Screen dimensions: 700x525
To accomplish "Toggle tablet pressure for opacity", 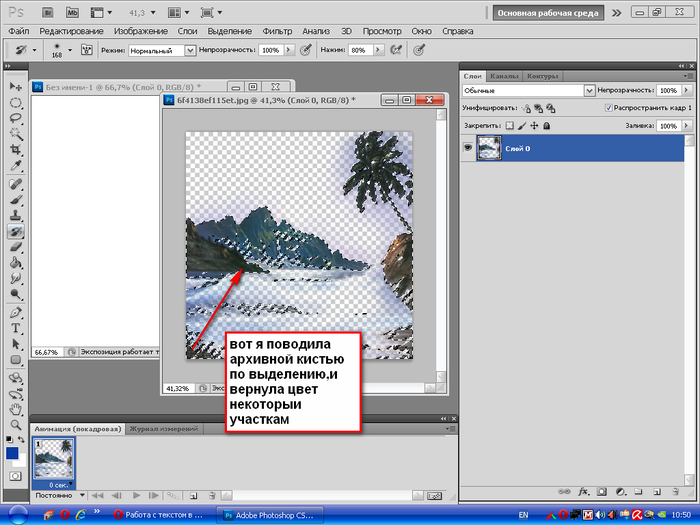I will (x=306, y=50).
